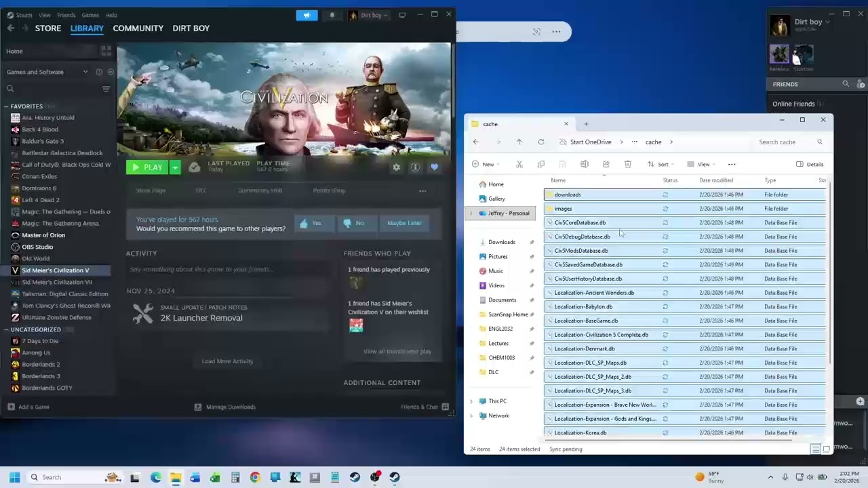Switch to the Steam STORE tab
Screen dimensions: 868x488
(48, 28)
